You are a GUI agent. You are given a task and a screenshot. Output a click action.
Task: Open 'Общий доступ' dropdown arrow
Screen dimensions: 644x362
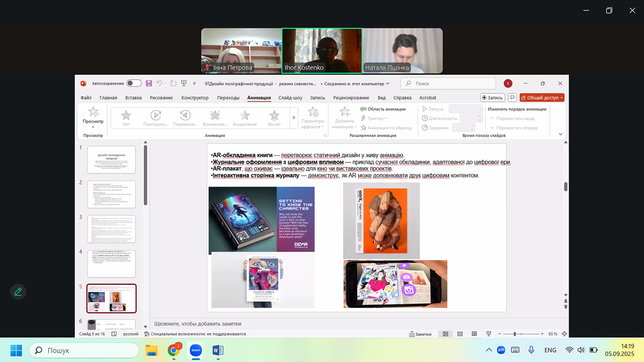(x=562, y=97)
